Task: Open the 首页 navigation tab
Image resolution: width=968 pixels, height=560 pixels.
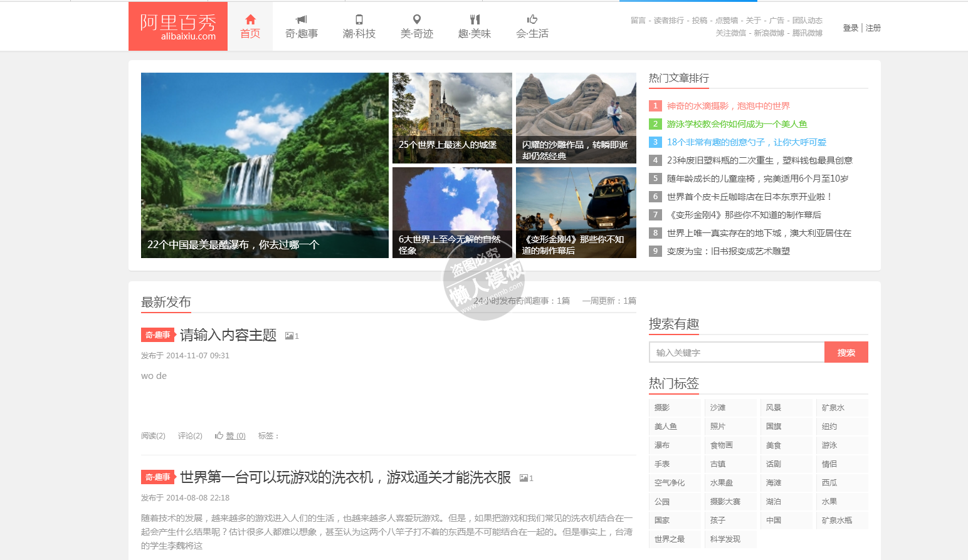Action: point(250,26)
